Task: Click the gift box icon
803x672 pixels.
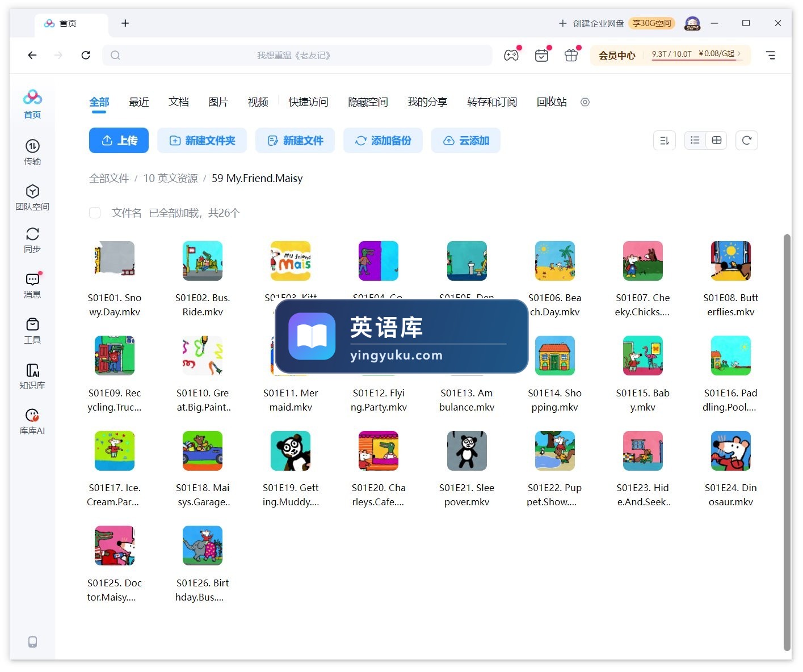Action: click(x=571, y=56)
